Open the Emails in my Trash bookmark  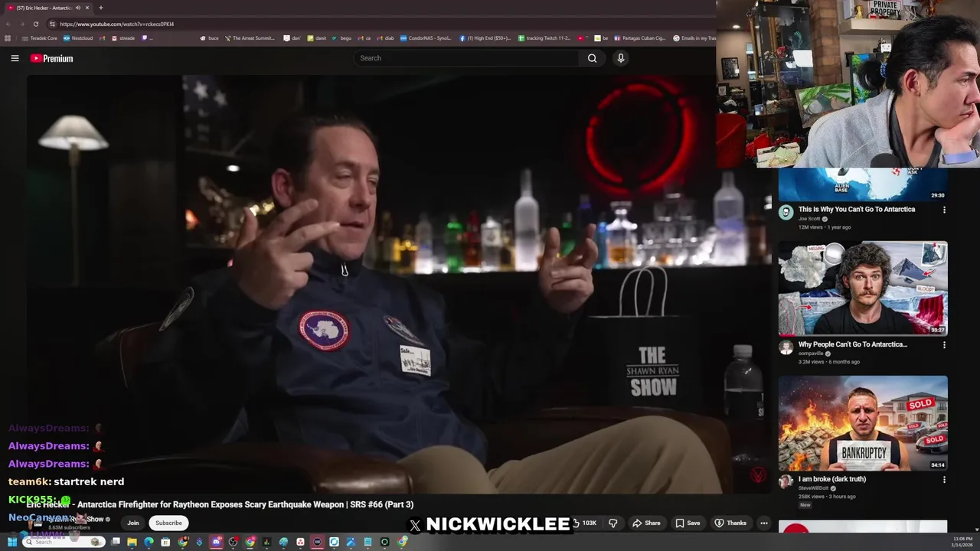pos(694,38)
